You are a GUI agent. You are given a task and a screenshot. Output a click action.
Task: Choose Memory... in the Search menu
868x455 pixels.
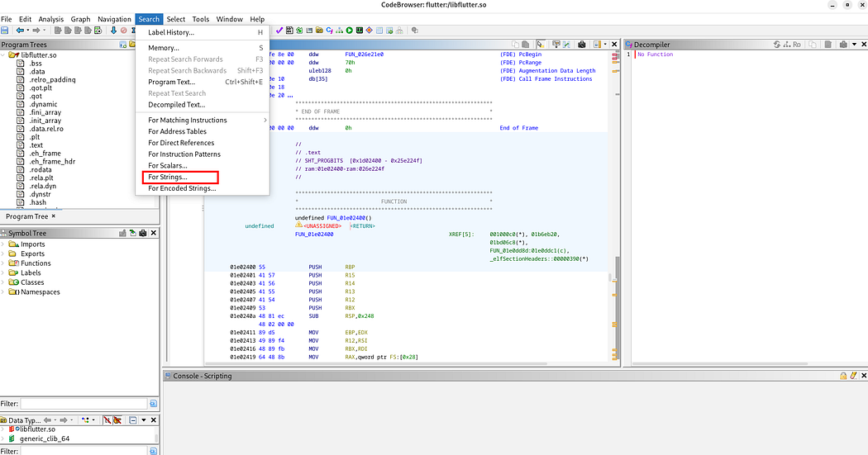pyautogui.click(x=203, y=48)
